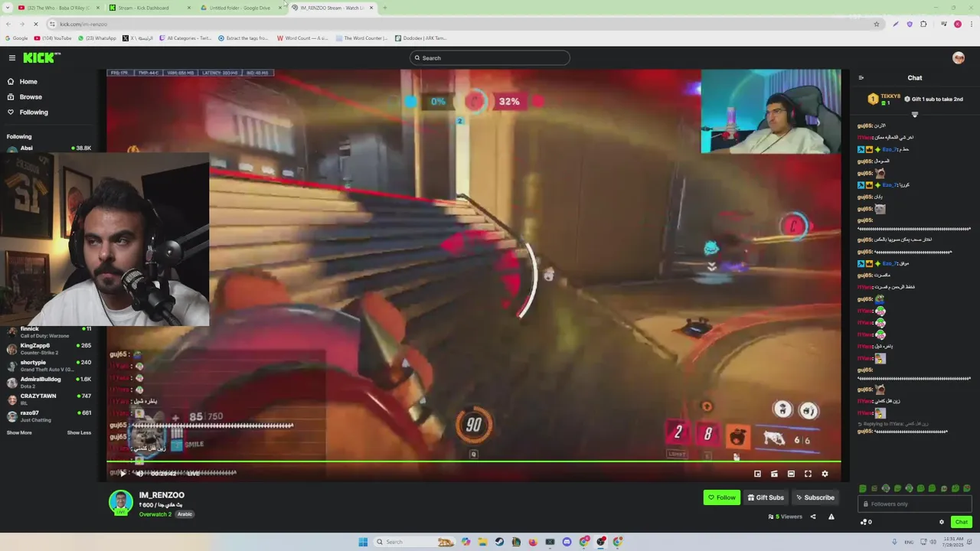Click the Kick logo
Screen dimensions: 980x551
coord(41,58)
